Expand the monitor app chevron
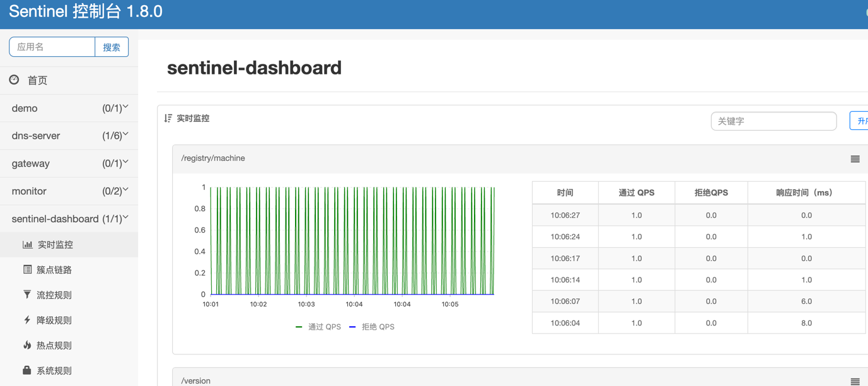Viewport: 868px width, 386px height. [x=125, y=189]
